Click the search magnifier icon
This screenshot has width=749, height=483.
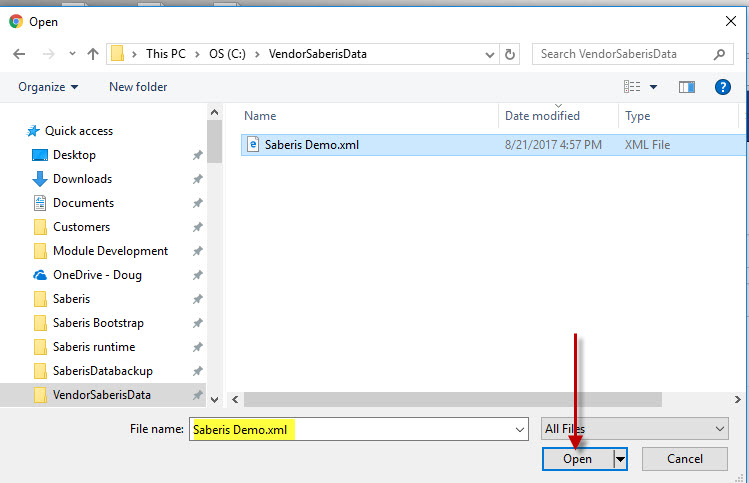tap(720, 54)
